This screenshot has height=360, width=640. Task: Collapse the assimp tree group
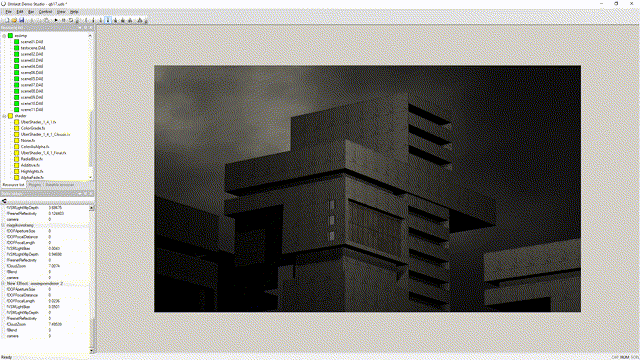[x=4, y=36]
